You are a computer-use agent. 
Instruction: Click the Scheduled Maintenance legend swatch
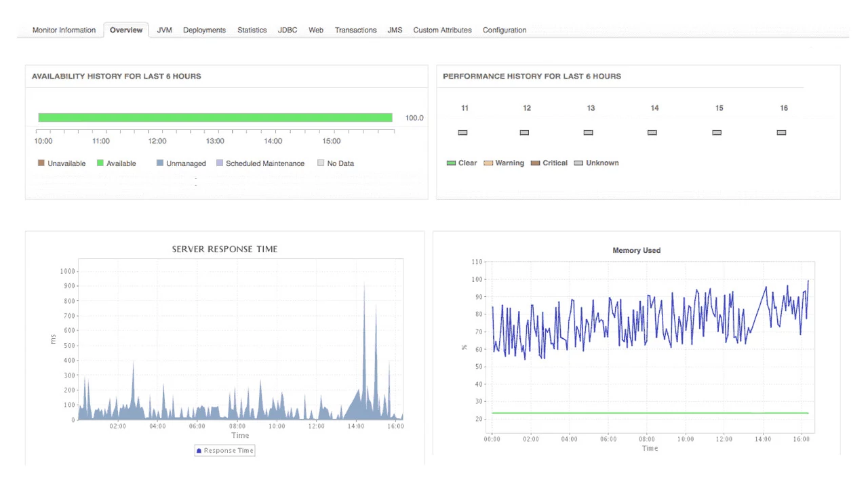(x=220, y=163)
